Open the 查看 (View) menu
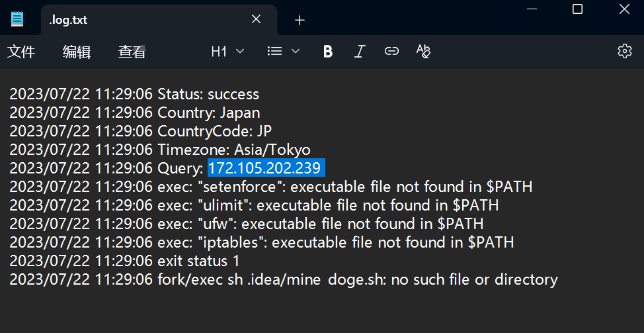Screen dimensions: 644x333 [132, 52]
